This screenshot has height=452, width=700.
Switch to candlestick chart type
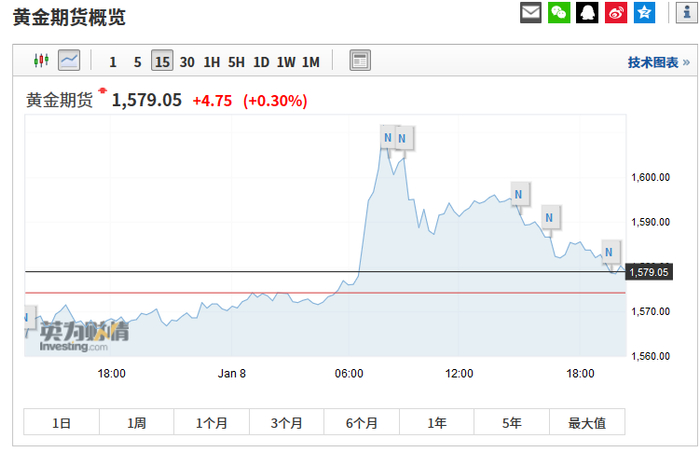(41, 61)
